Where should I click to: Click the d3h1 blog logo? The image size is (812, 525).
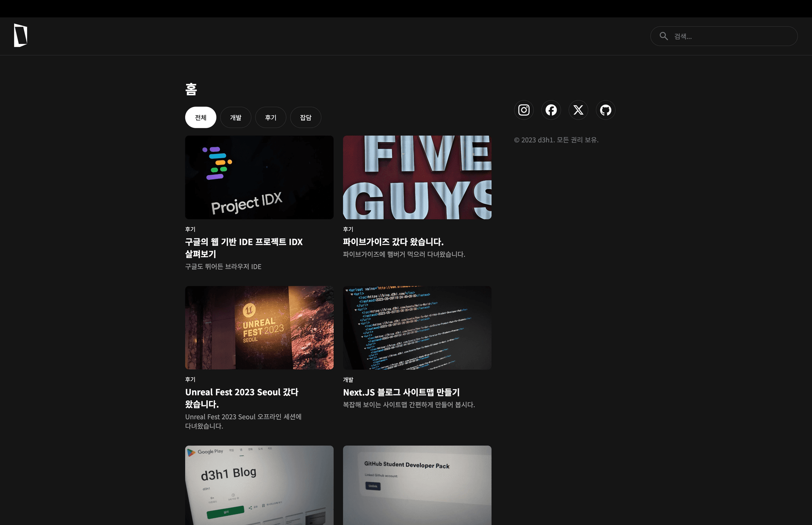20,36
